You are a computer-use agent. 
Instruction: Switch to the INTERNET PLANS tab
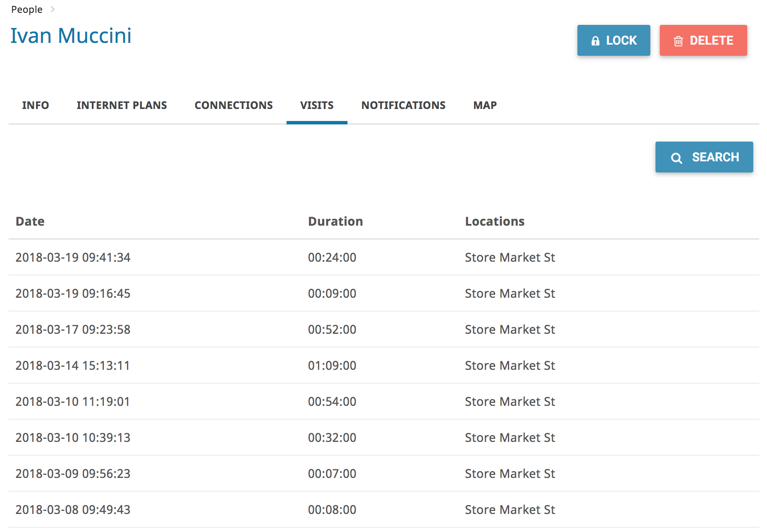click(x=122, y=105)
